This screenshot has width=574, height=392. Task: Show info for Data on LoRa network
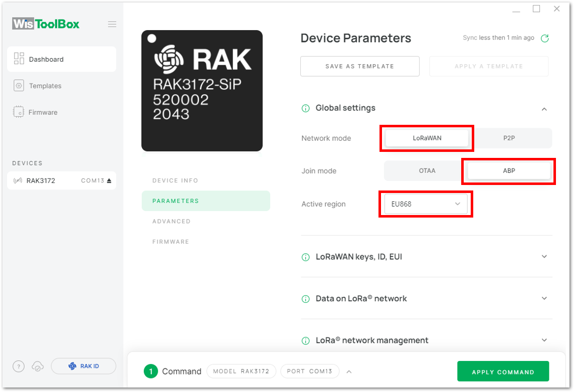pyautogui.click(x=305, y=299)
